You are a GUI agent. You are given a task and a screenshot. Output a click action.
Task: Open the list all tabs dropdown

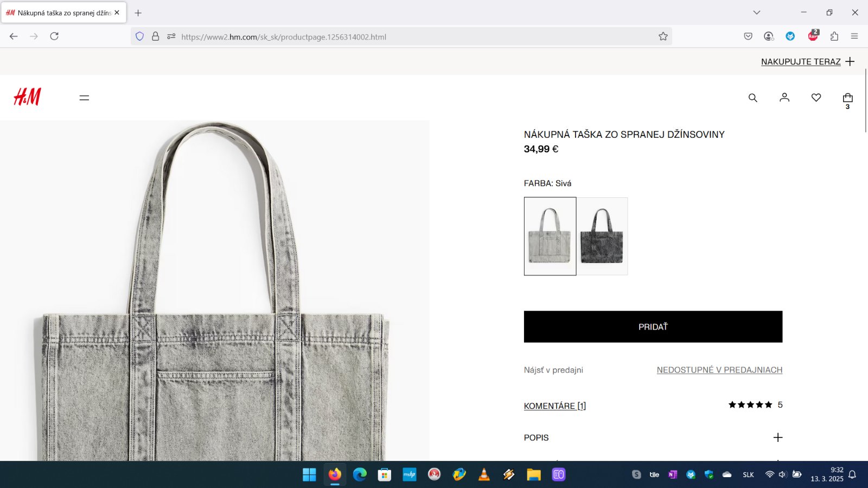pyautogui.click(x=757, y=12)
